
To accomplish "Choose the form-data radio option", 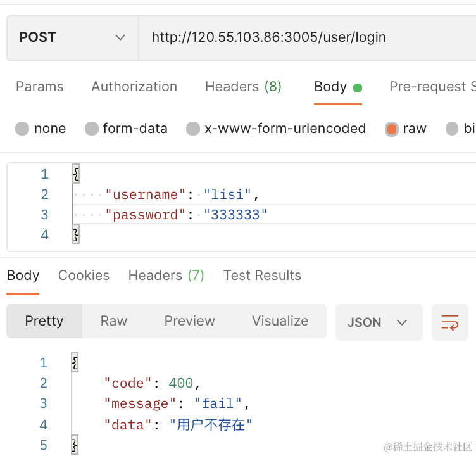I will [92, 129].
